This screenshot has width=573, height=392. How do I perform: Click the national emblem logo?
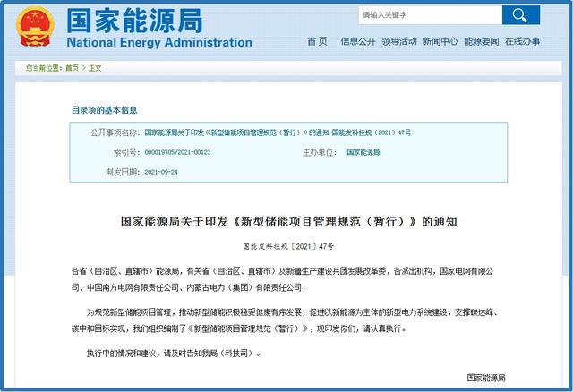coord(34,28)
